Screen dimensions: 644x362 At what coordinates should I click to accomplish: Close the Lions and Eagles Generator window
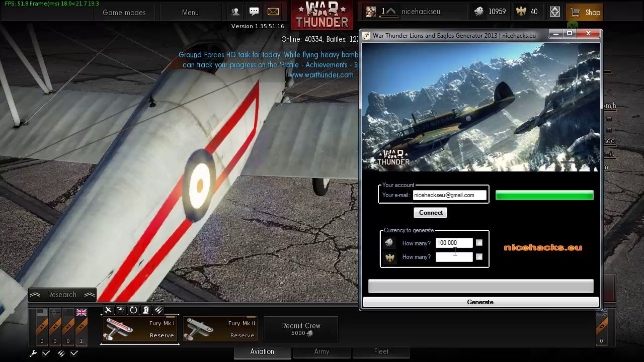[x=588, y=34]
